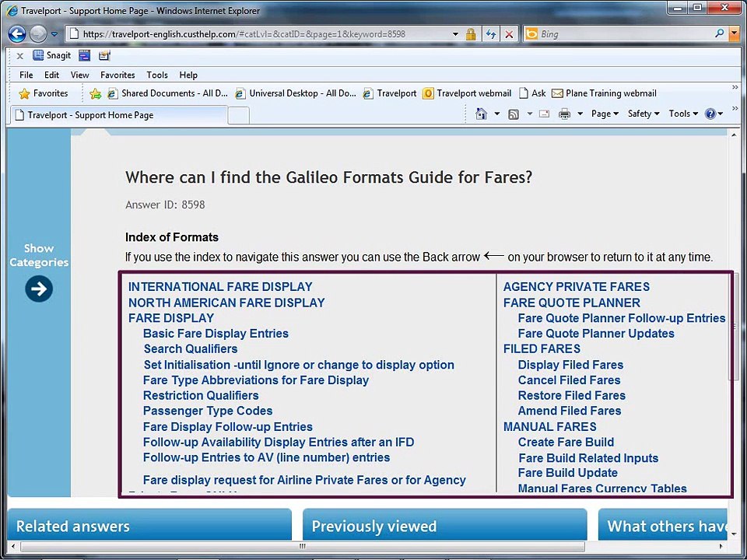The height and width of the screenshot is (560, 747).
Task: Open Universal Desktop favorite link
Action: [x=296, y=93]
